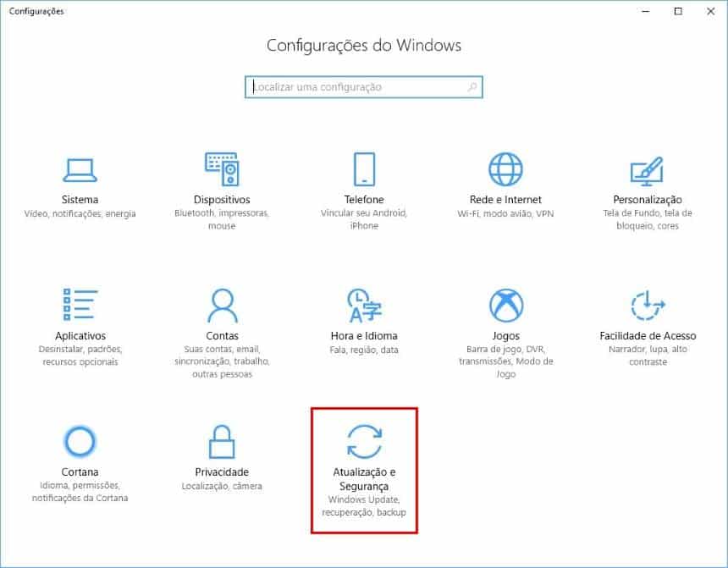Screen dimensions: 728x568
Task: Minimize the Configurações window
Action: pos(640,11)
